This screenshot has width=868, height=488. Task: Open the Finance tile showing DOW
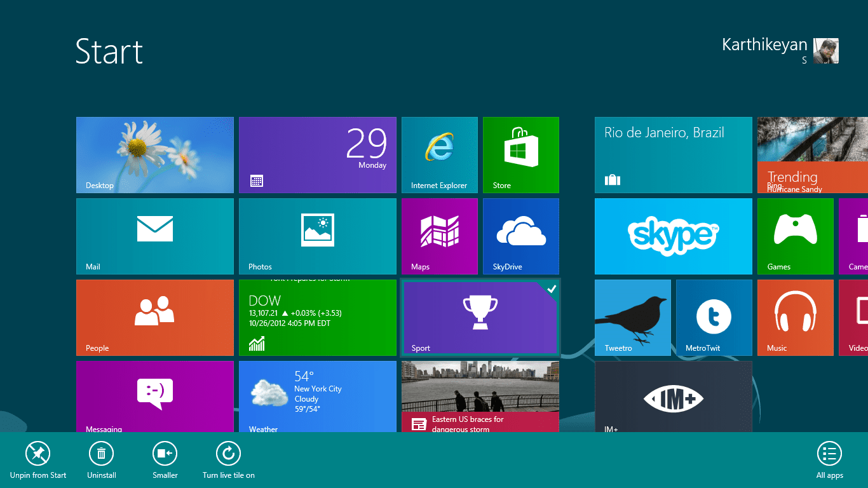point(318,318)
